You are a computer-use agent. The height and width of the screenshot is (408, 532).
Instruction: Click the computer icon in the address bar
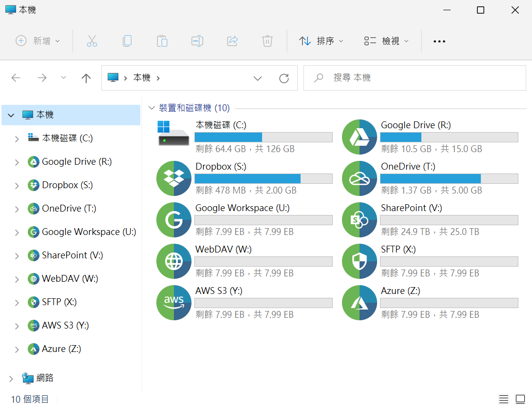click(113, 78)
